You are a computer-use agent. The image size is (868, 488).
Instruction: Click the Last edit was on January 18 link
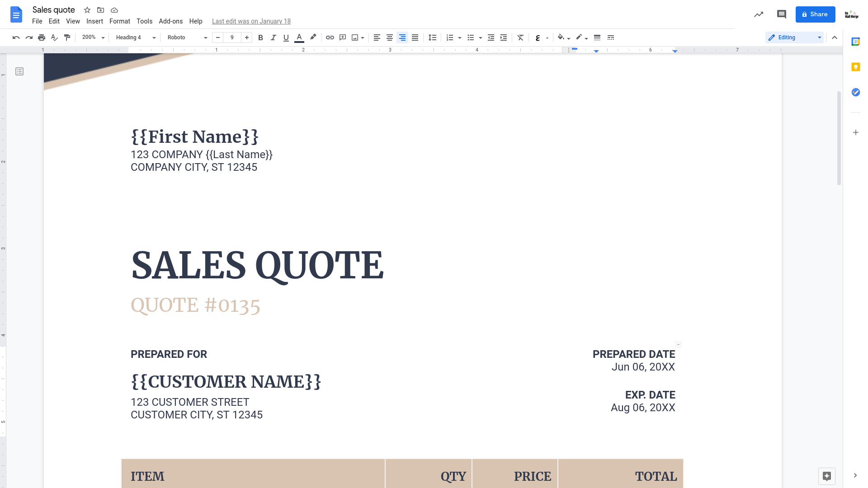point(251,21)
